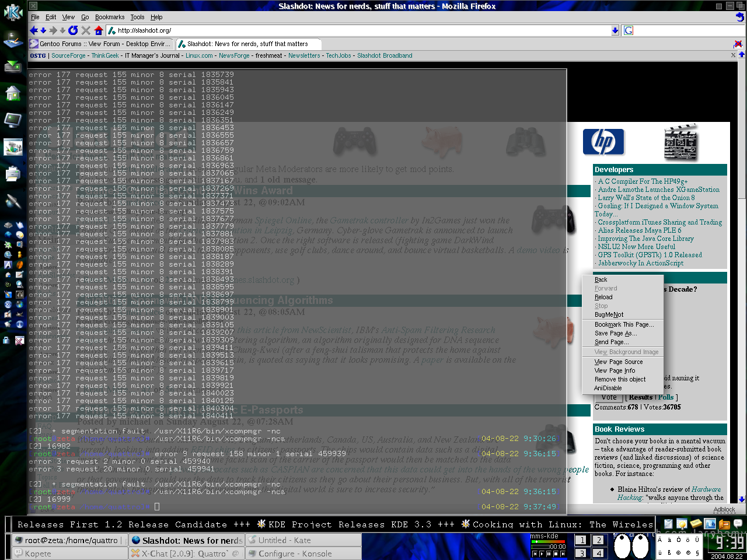Screen dimensions: 747x560
Task: Click the mms-kde player position slider
Action: coord(540,547)
